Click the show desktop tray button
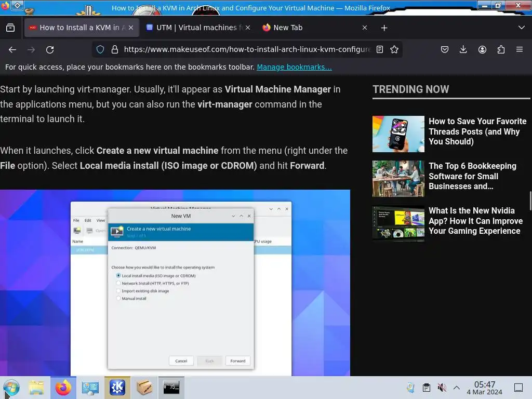532x399 pixels. [x=518, y=388]
